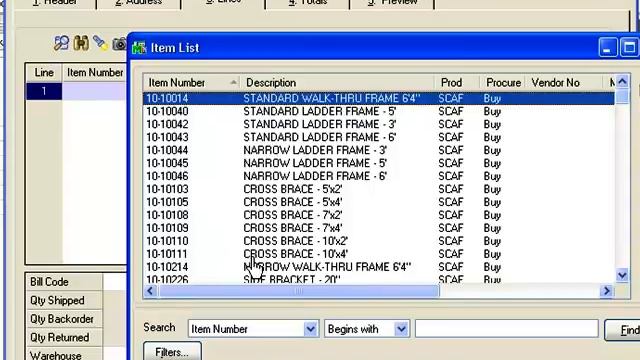Click the camera icon in toolbar
This screenshot has width=640, height=360.
point(119,44)
